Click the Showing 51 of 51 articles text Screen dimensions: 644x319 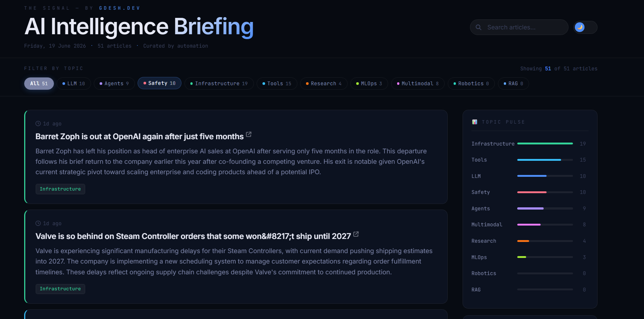[x=559, y=68]
